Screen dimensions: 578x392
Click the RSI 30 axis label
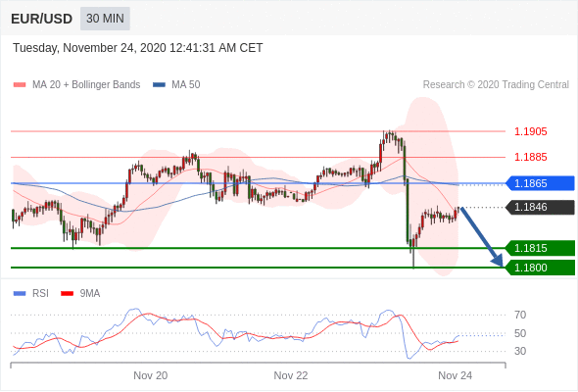click(520, 351)
